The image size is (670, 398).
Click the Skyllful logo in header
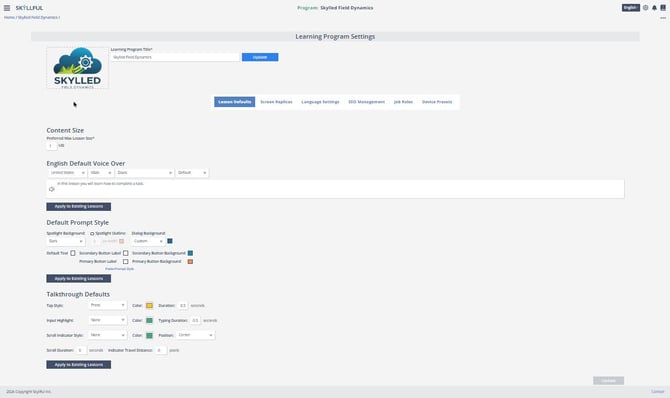pos(29,8)
